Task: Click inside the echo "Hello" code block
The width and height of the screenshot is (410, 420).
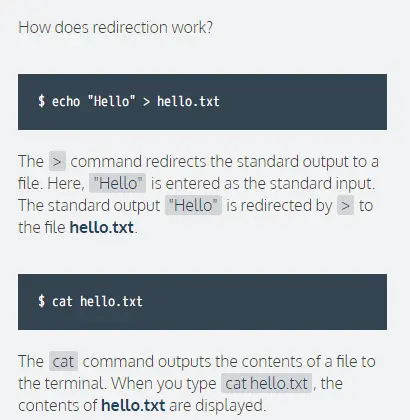Action: pyautogui.click(x=202, y=102)
